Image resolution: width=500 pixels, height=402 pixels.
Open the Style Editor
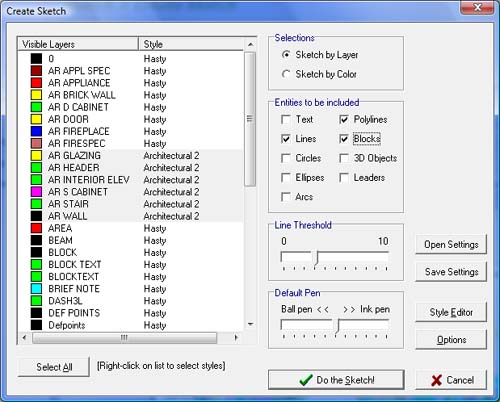pyautogui.click(x=451, y=312)
